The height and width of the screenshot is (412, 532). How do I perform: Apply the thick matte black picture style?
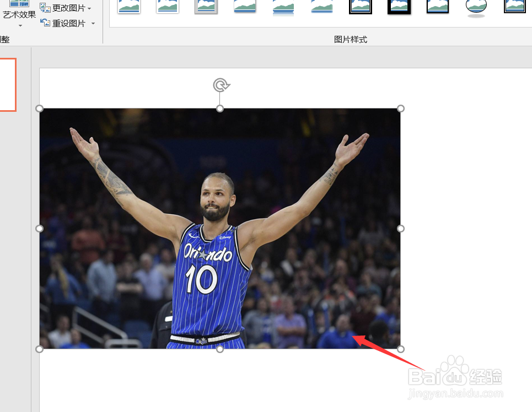(x=399, y=7)
